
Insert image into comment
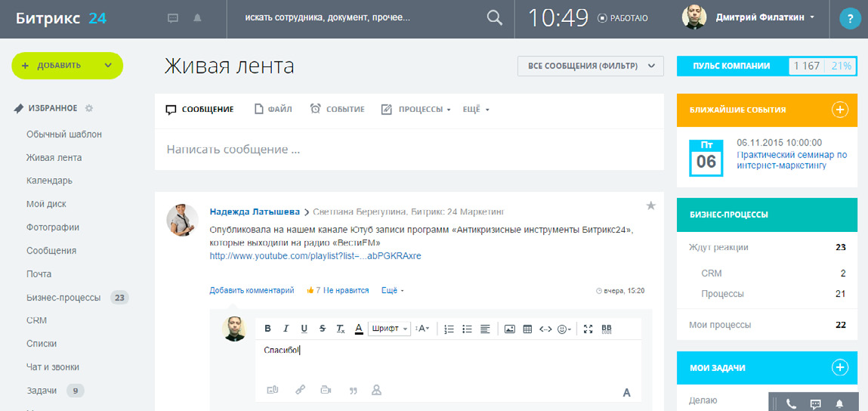[510, 329]
